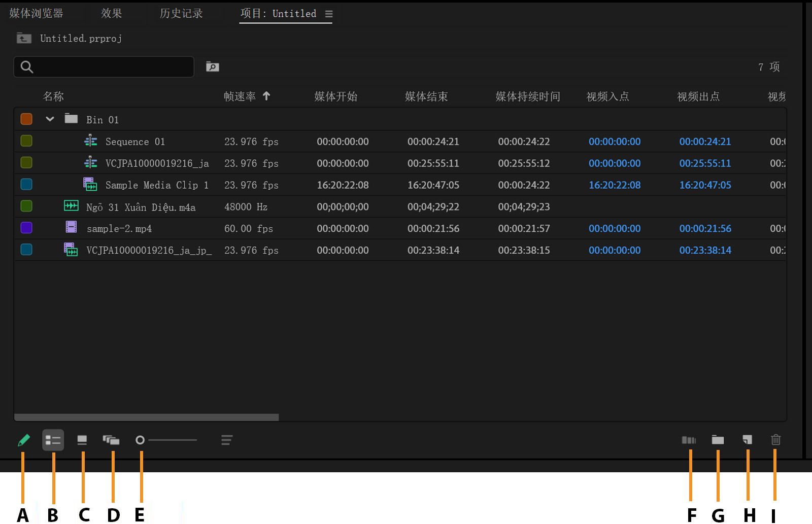Open the New Item menu
Screen dimensions: 812x524
coord(747,440)
